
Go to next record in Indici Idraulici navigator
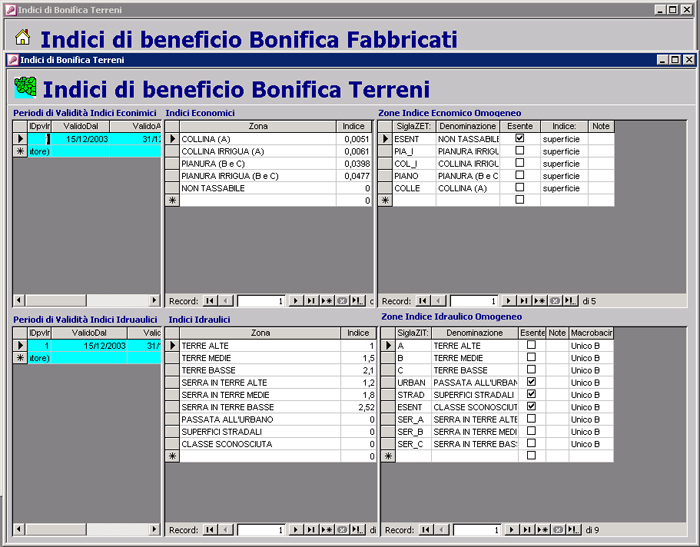point(296,529)
